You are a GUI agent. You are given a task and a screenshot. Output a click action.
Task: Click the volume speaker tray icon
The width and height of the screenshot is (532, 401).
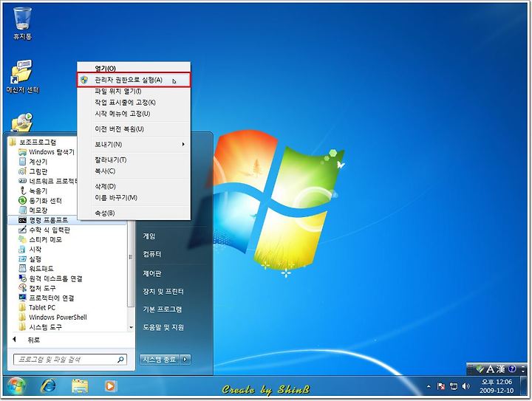click(x=465, y=386)
